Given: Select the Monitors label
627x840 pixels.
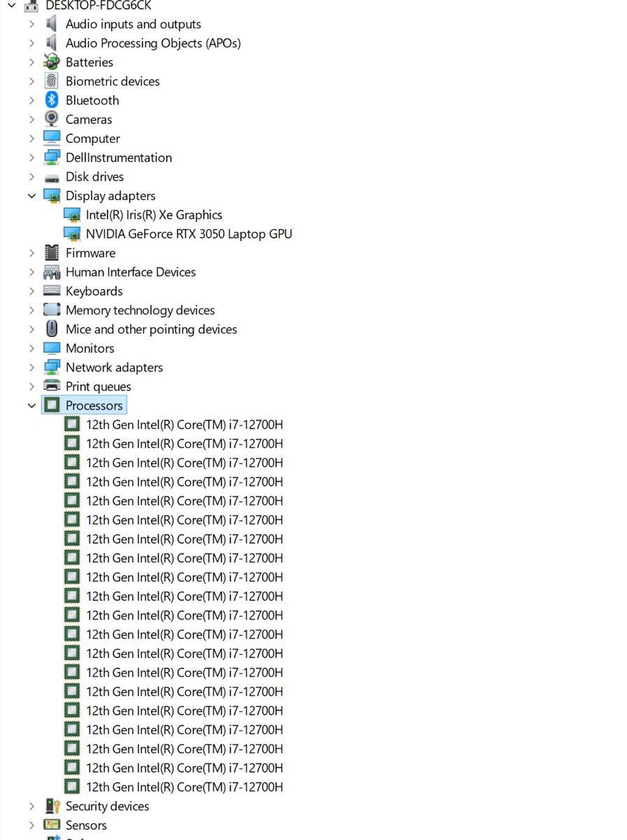Looking at the screenshot, I should click(90, 349).
